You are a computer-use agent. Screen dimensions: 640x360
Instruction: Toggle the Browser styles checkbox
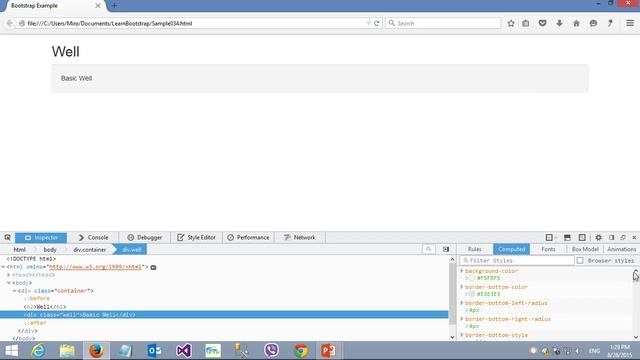580,260
